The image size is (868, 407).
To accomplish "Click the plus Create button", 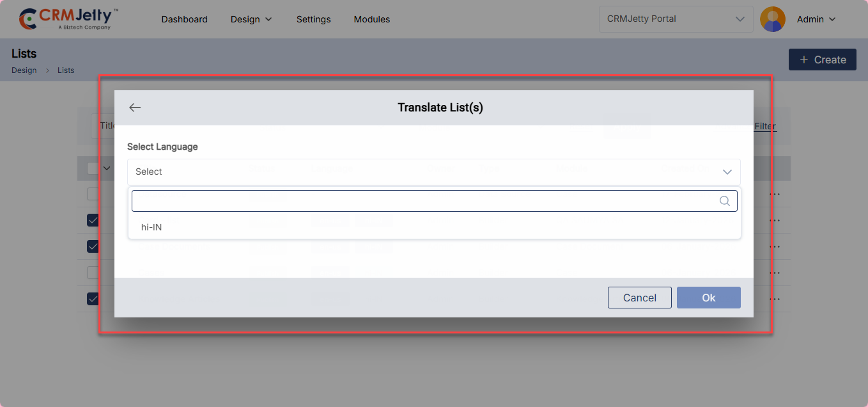I will click(x=822, y=60).
